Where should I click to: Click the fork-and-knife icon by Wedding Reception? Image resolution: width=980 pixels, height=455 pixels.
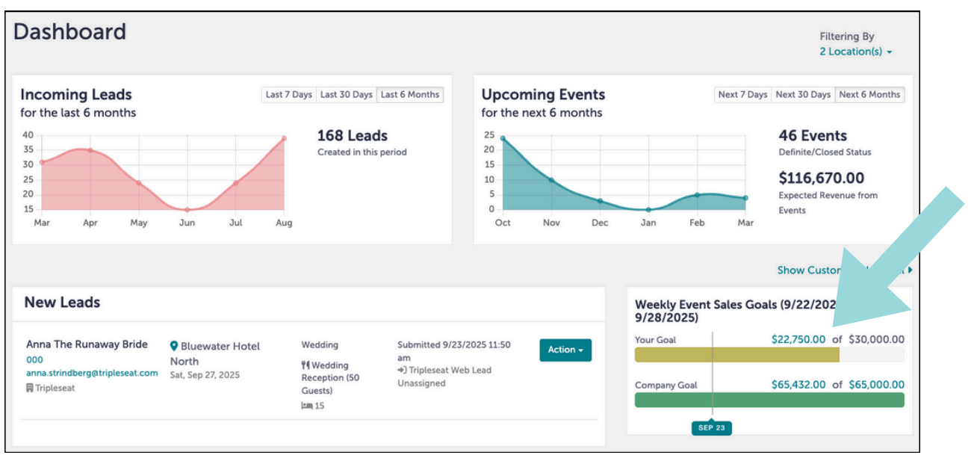305,365
